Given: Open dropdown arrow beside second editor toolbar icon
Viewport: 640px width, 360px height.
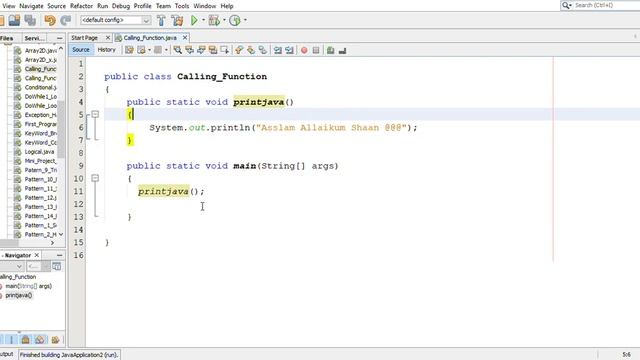Looking at the screenshot, I should 149,50.
